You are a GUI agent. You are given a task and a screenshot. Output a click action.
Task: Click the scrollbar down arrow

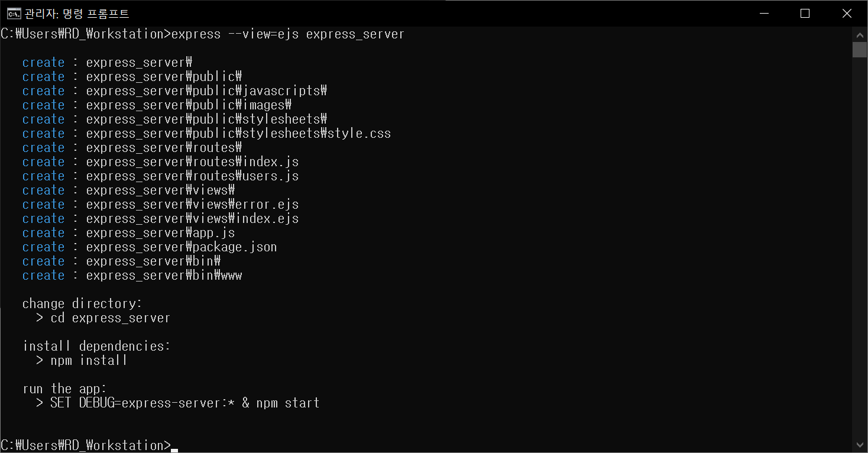(x=860, y=445)
